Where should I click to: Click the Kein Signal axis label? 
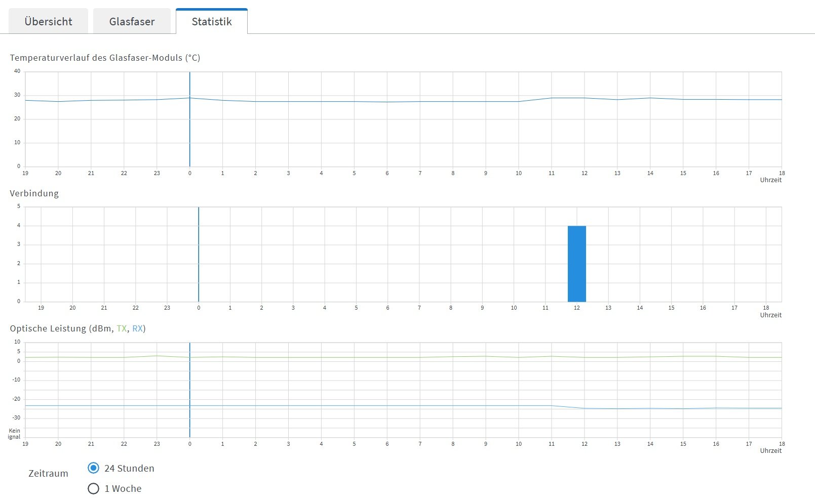[14, 434]
